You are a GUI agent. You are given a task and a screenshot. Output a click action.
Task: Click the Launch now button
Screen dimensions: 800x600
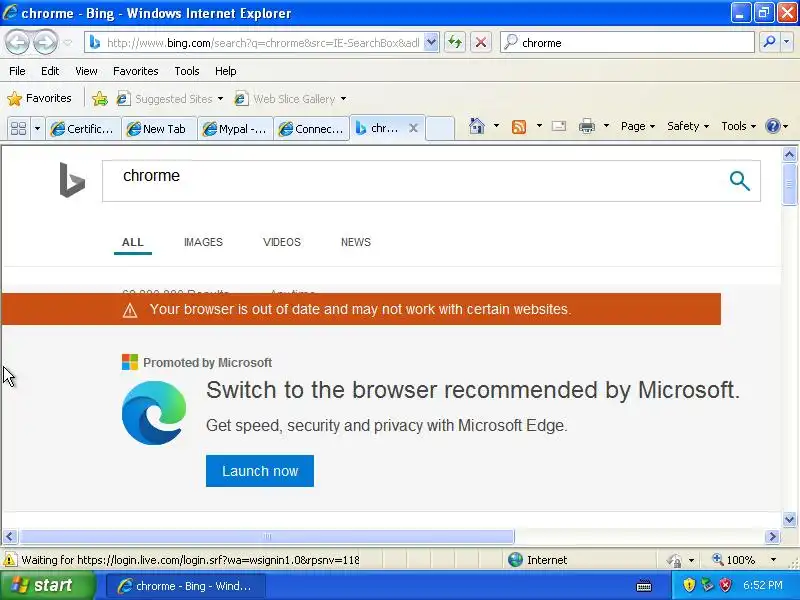coord(260,471)
